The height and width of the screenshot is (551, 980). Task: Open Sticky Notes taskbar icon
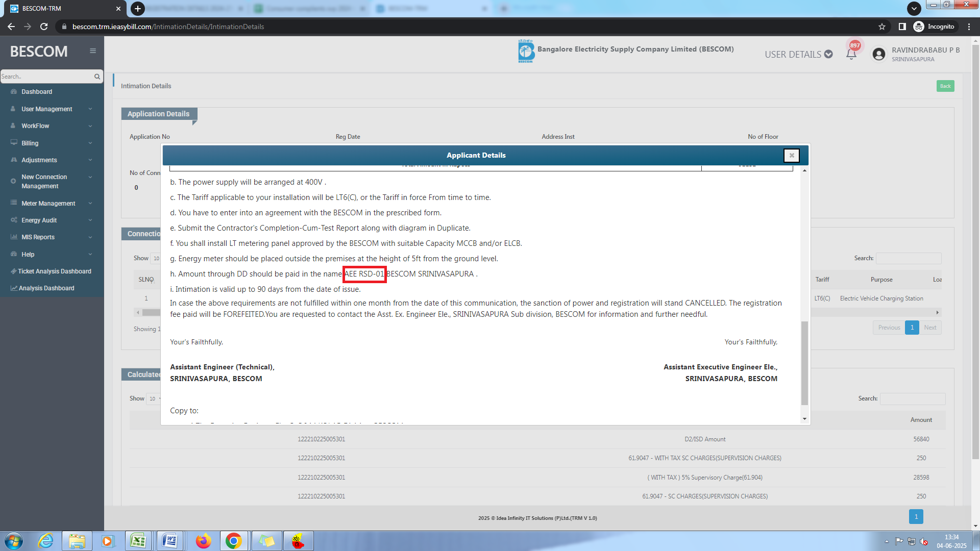[x=266, y=541]
